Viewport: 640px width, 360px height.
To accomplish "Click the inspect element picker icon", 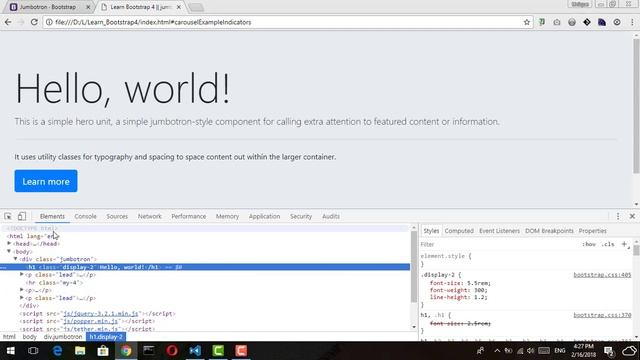I will [8, 216].
